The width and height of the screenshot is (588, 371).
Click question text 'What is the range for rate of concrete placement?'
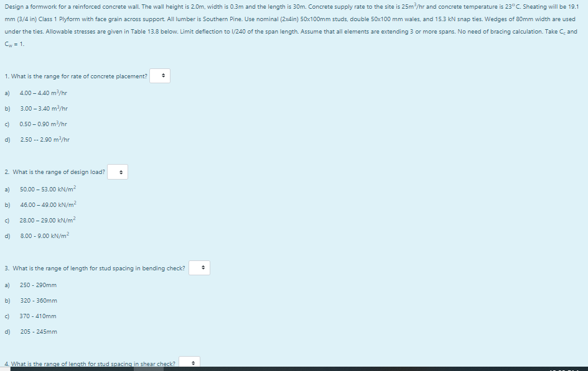coord(79,76)
